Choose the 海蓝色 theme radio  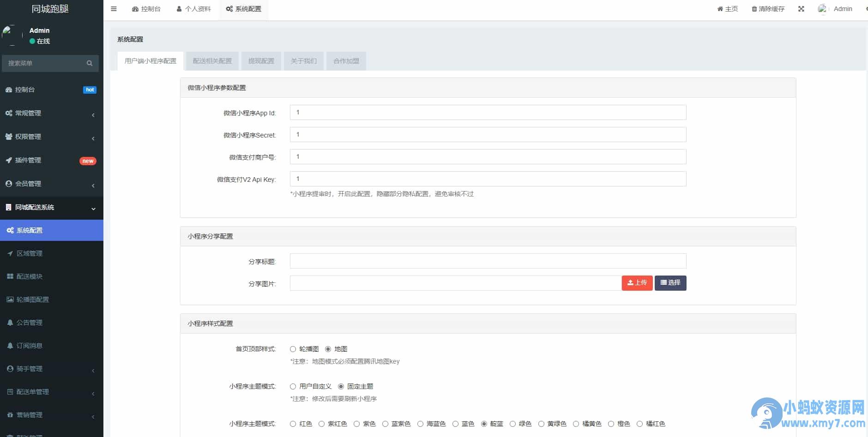[x=420, y=424]
